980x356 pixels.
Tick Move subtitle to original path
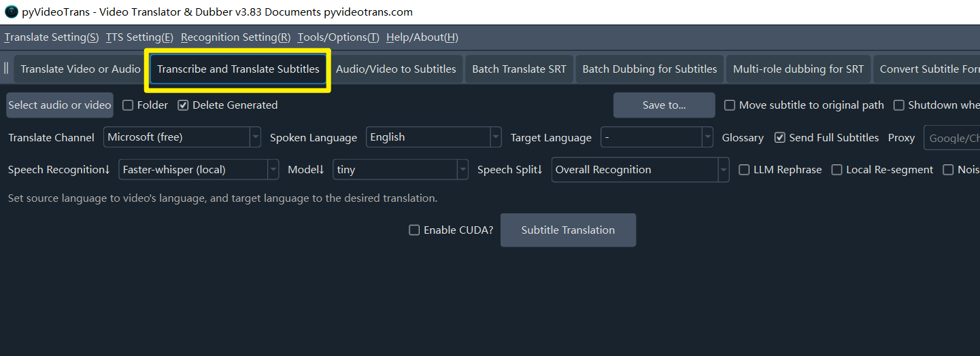[x=730, y=105]
